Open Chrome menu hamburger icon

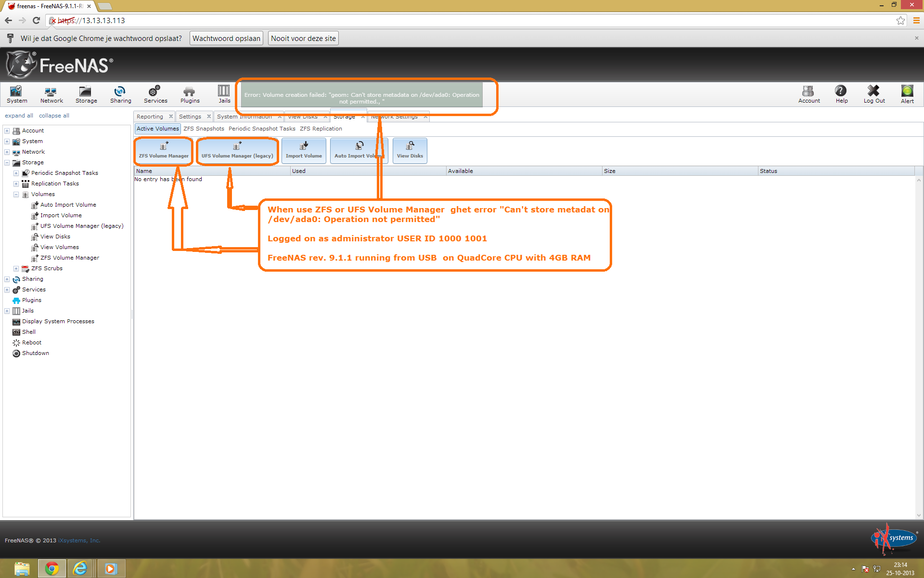pos(916,20)
